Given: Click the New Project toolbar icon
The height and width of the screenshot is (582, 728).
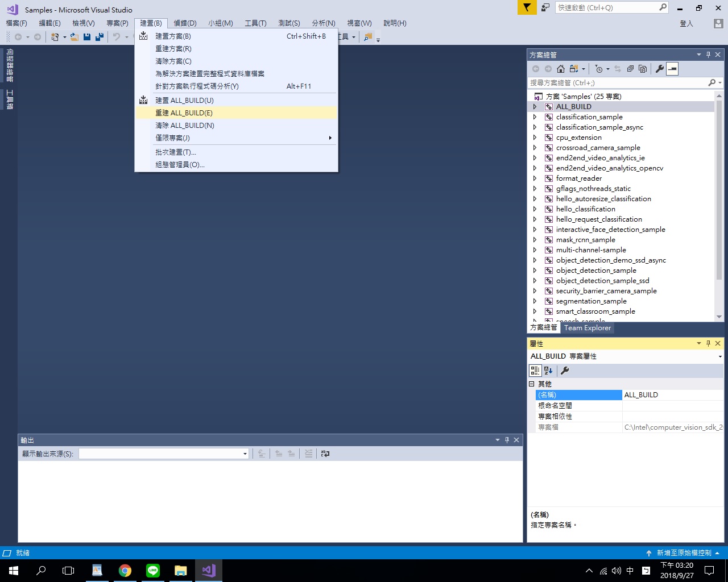Looking at the screenshot, I should coord(55,37).
